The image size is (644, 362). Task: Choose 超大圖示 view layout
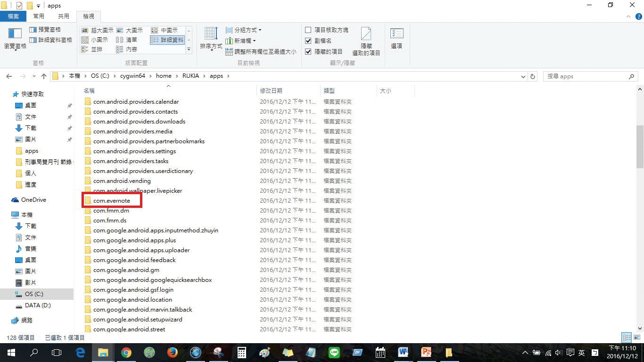pyautogui.click(x=98, y=30)
